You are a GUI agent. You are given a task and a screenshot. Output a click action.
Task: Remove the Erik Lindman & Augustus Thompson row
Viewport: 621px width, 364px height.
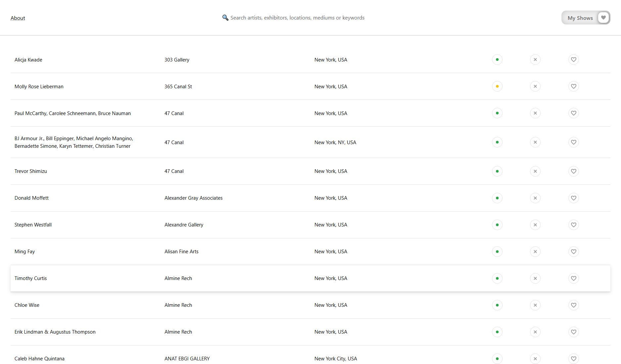pos(535,332)
